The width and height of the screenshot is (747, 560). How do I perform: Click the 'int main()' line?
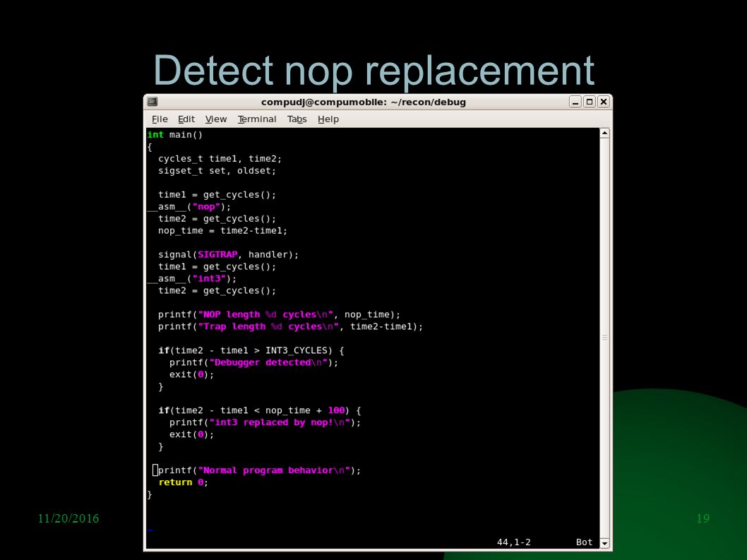[x=175, y=135]
